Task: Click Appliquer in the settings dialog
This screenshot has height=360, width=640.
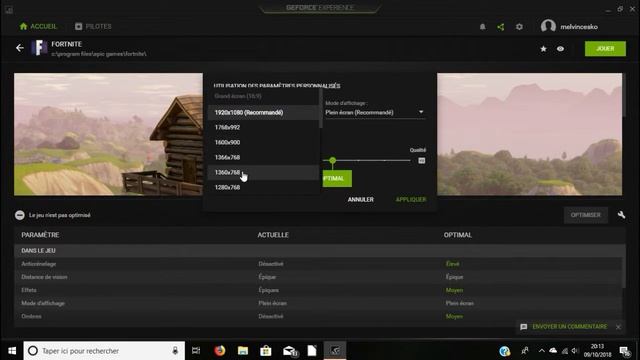Action: pos(411,199)
